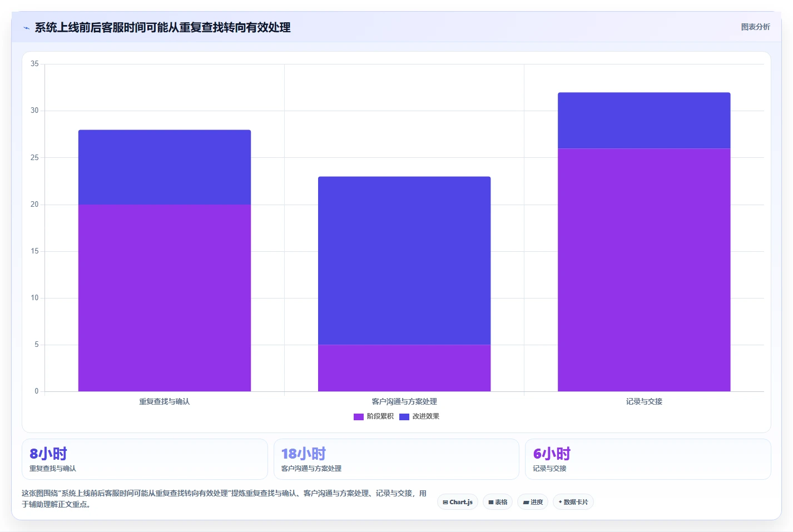Click the 阶段累积 legend text

coord(380,416)
